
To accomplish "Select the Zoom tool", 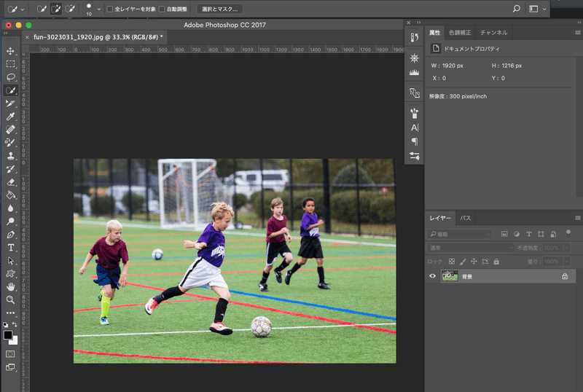I will [10, 299].
